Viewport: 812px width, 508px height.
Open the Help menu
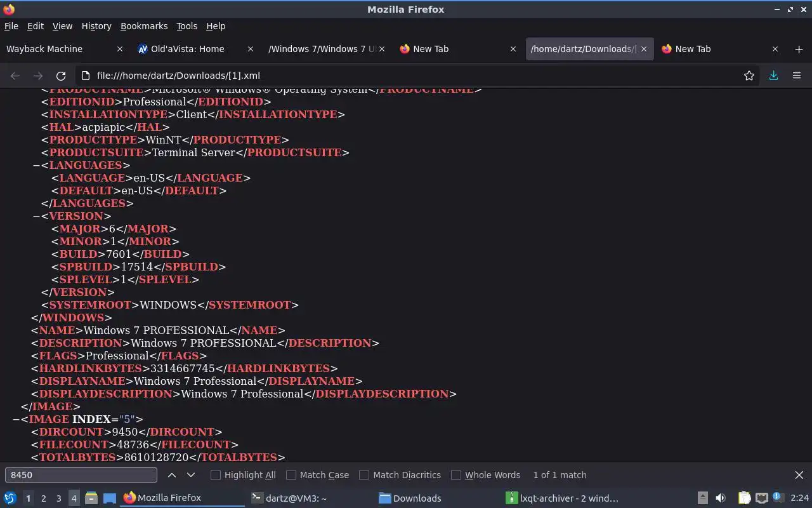(x=216, y=26)
